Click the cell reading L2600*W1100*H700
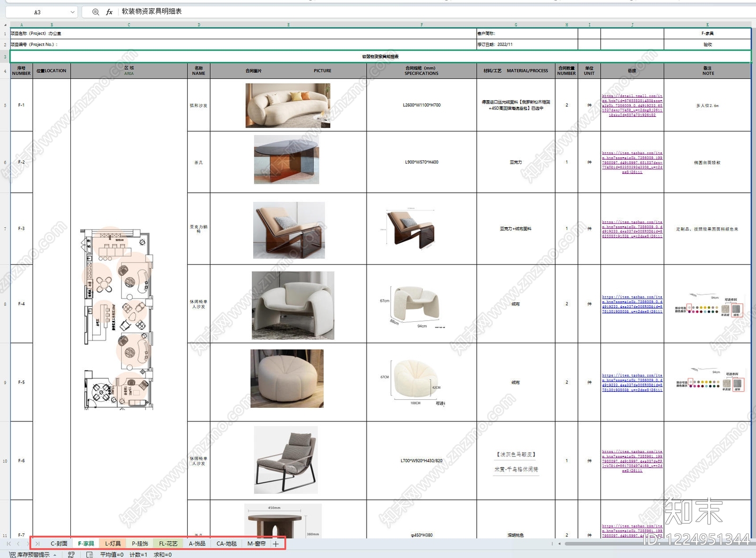Screen dimensions: 756x558 coord(421,105)
